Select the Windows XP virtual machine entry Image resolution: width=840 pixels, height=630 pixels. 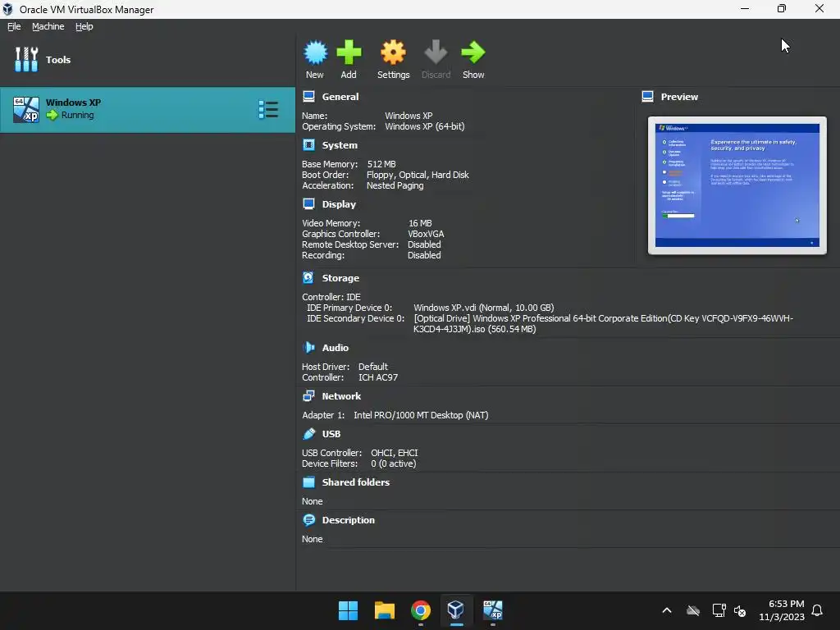148,110
